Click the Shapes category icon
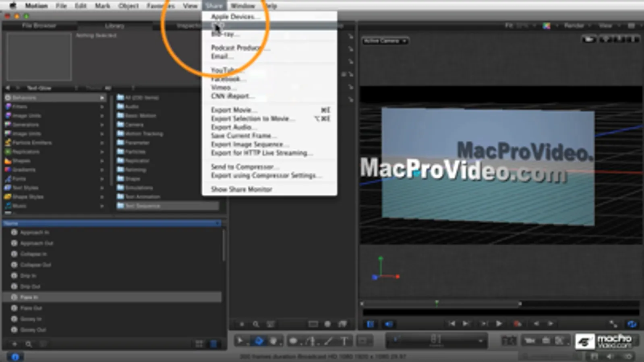The height and width of the screenshot is (362, 644). 8,160
